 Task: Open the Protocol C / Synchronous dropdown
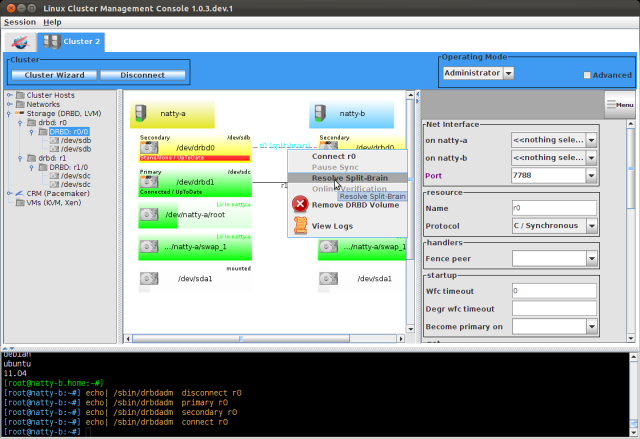click(591, 228)
